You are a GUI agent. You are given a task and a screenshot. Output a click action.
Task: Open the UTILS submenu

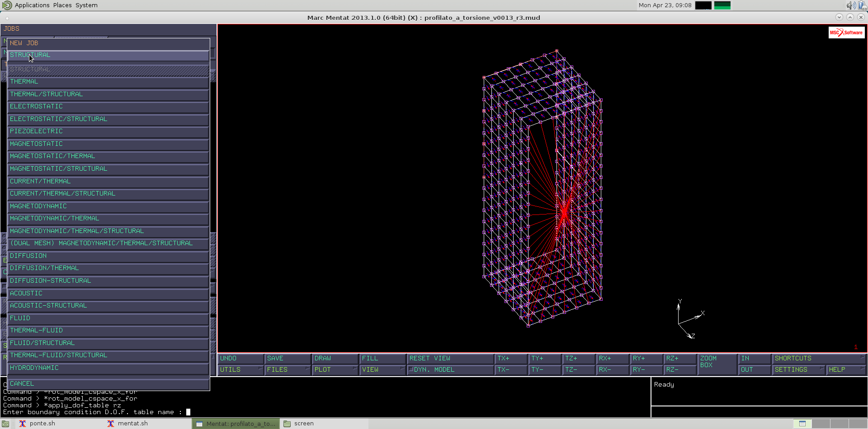click(x=241, y=370)
